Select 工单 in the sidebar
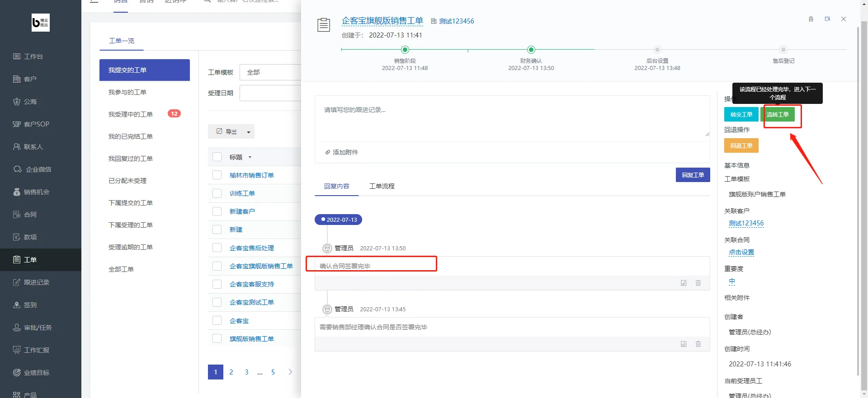 click(x=41, y=260)
